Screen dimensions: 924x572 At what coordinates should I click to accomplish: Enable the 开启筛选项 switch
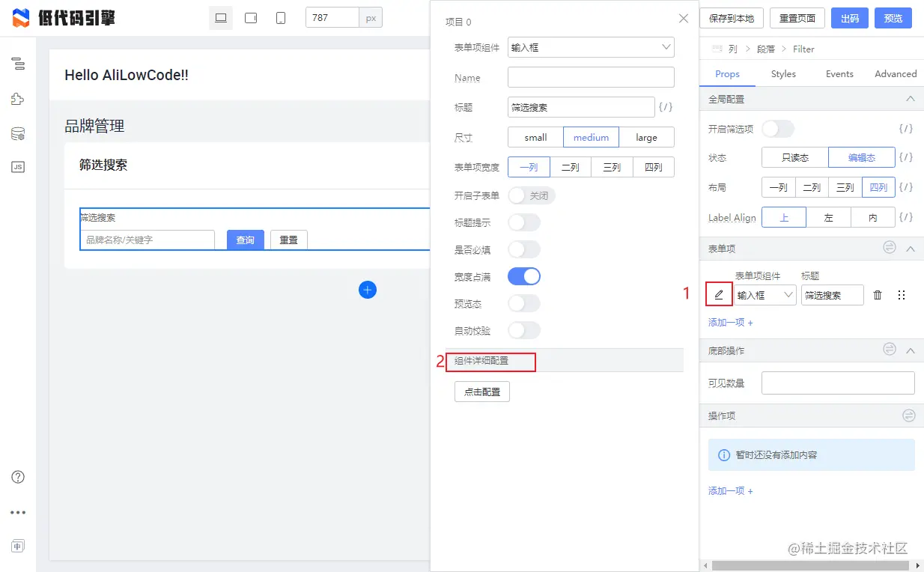point(778,129)
